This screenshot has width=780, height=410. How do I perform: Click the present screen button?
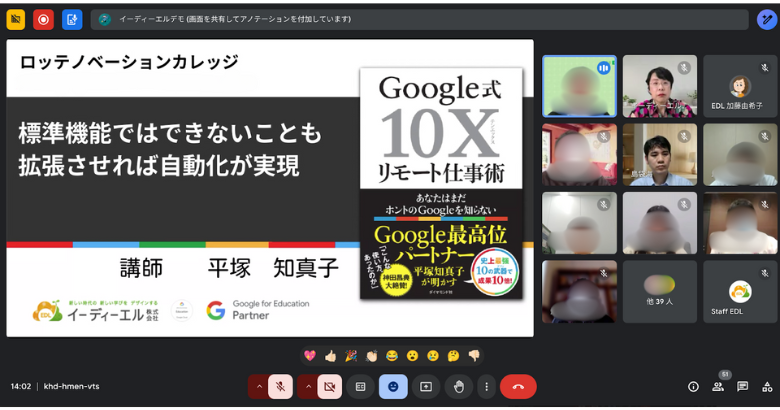tap(426, 387)
